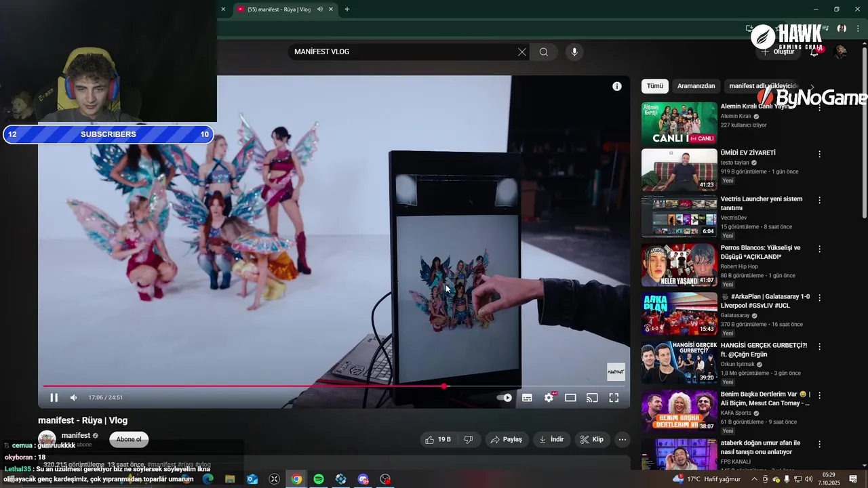Open options for #ArkaPlan Galatasaray video

click(x=819, y=298)
